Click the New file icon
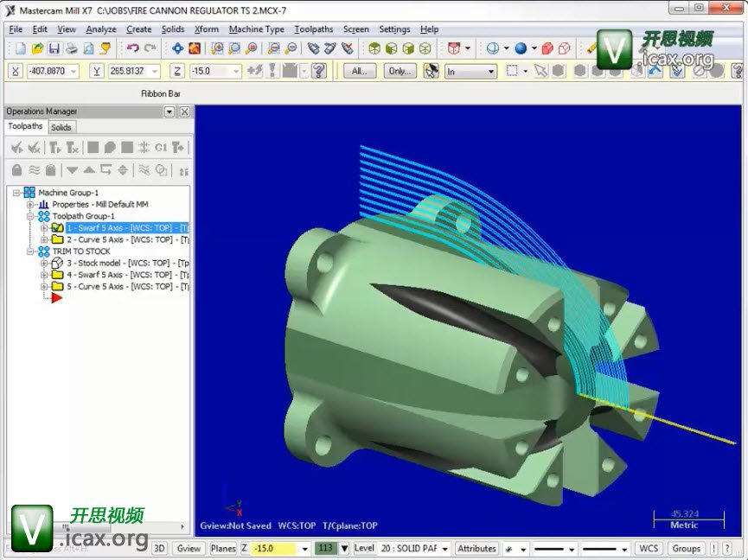This screenshot has height=560, width=748. pyautogui.click(x=21, y=48)
